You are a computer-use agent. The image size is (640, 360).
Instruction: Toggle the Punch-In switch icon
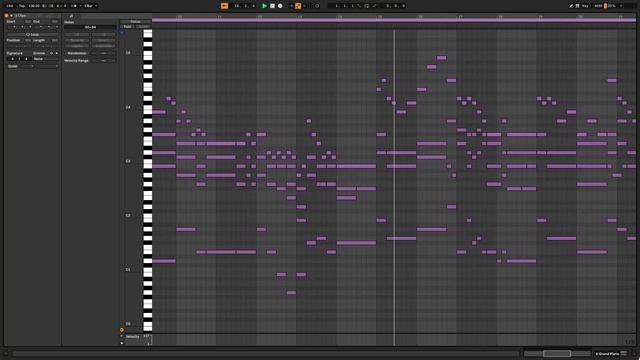(x=359, y=6)
